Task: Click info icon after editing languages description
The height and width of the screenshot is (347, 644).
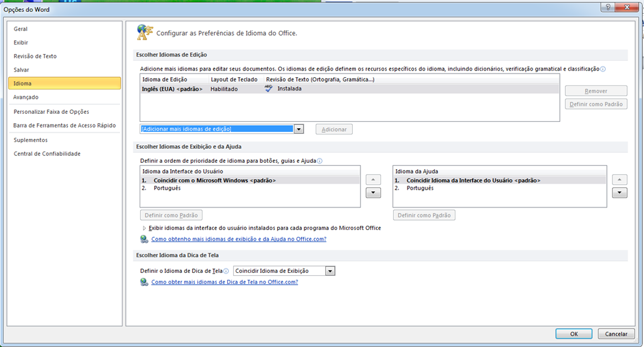Action: tap(603, 69)
